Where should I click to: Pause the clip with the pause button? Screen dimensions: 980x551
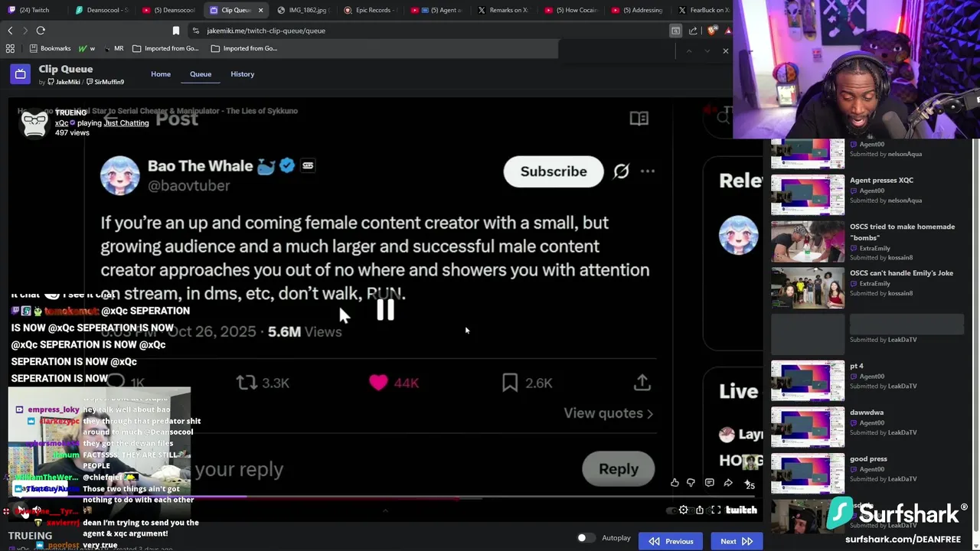click(x=385, y=310)
